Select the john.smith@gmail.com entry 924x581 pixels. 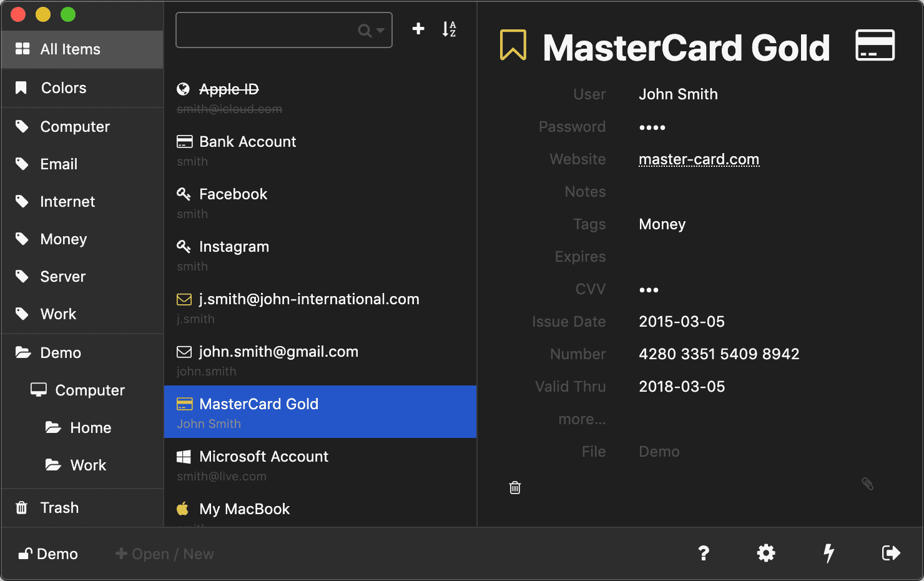tap(320, 359)
